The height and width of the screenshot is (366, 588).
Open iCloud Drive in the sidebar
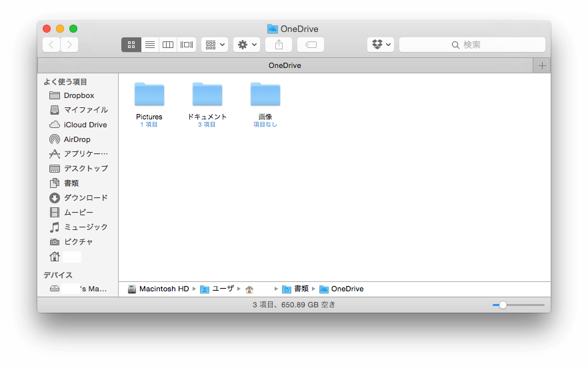click(x=79, y=125)
